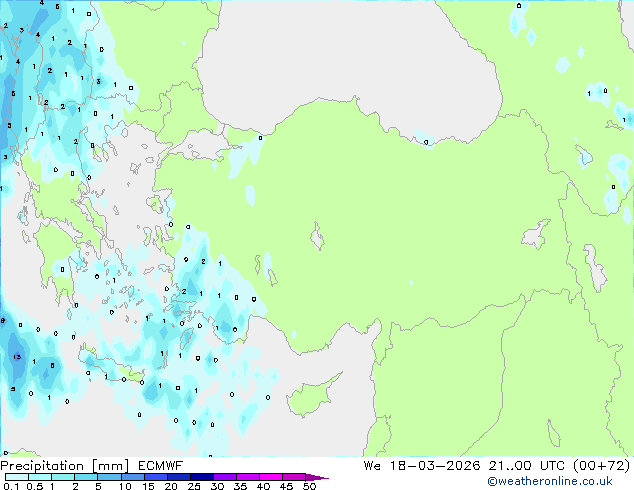This screenshot has height=490, width=634.
Task: Click the 40–45 mm magenta legend swatch
Action: (271, 477)
